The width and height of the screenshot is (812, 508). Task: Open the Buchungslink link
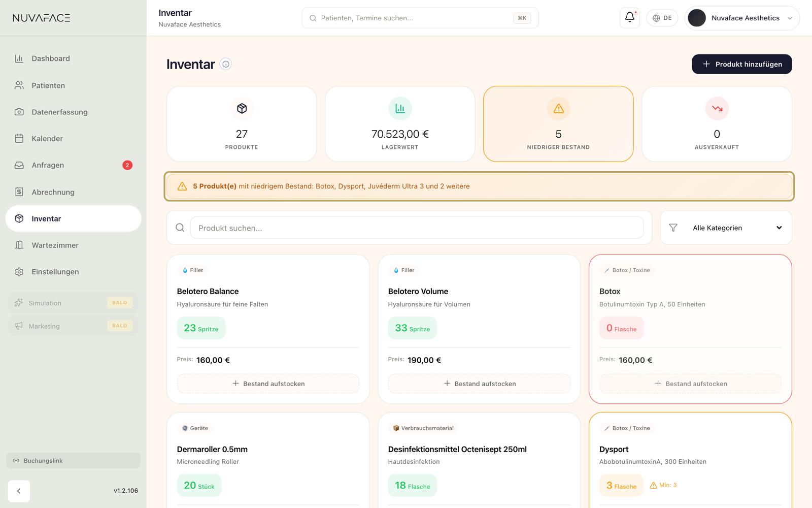pyautogui.click(x=73, y=460)
